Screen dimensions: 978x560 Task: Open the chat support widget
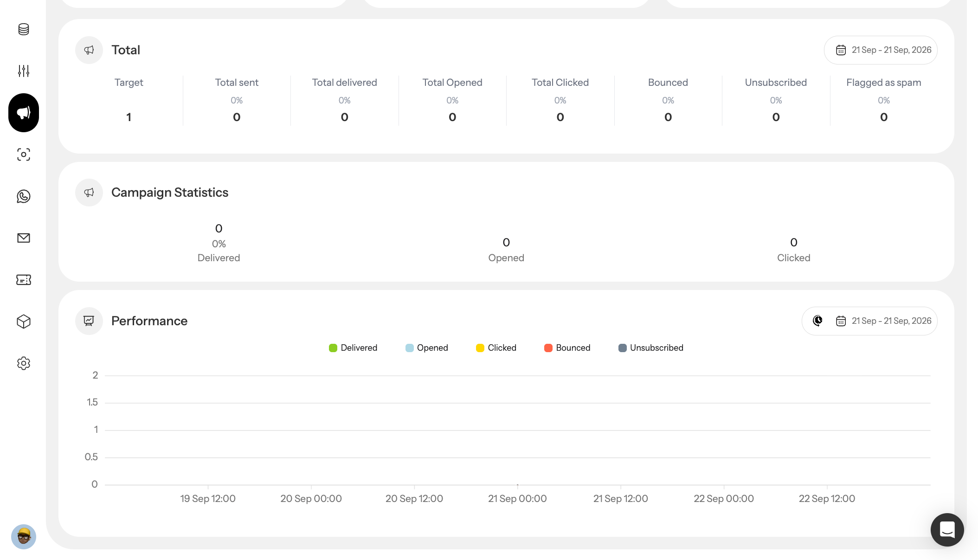947,529
